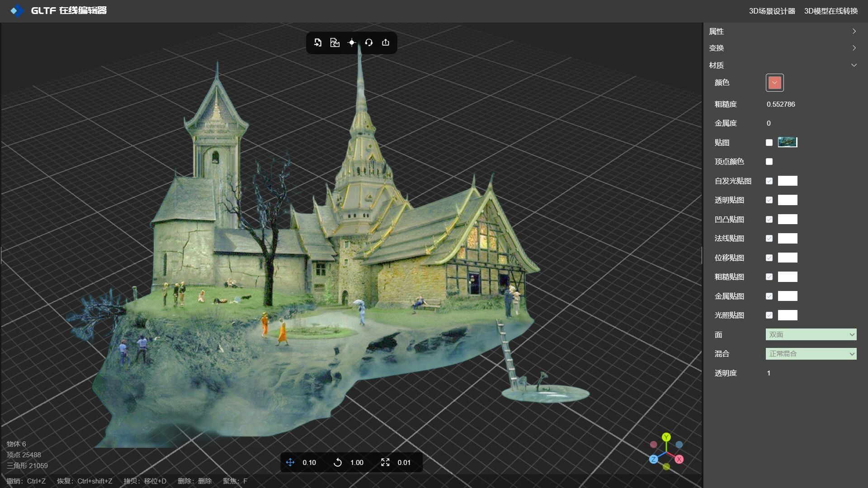Image resolution: width=868 pixels, height=488 pixels.
Task: Click the green Y axis gizmo handle
Action: click(666, 437)
